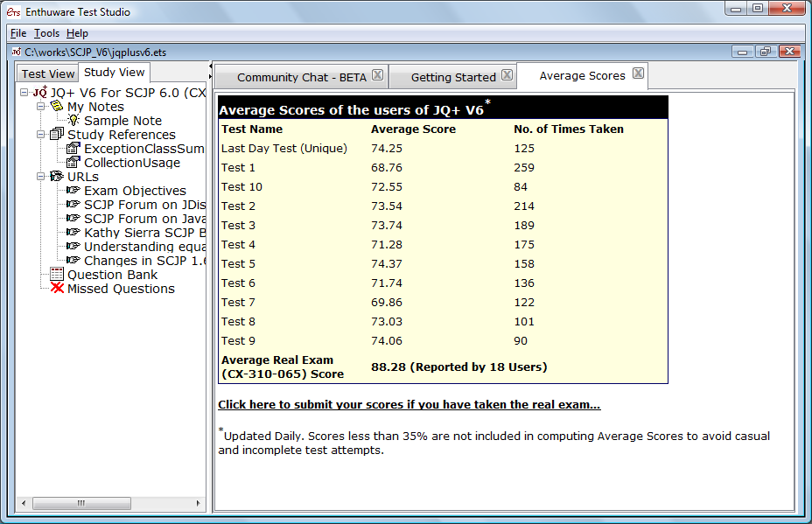Viewport: 812px width, 524px height.
Task: Minimize the Enthuware Test Studio window
Action: (735, 8)
